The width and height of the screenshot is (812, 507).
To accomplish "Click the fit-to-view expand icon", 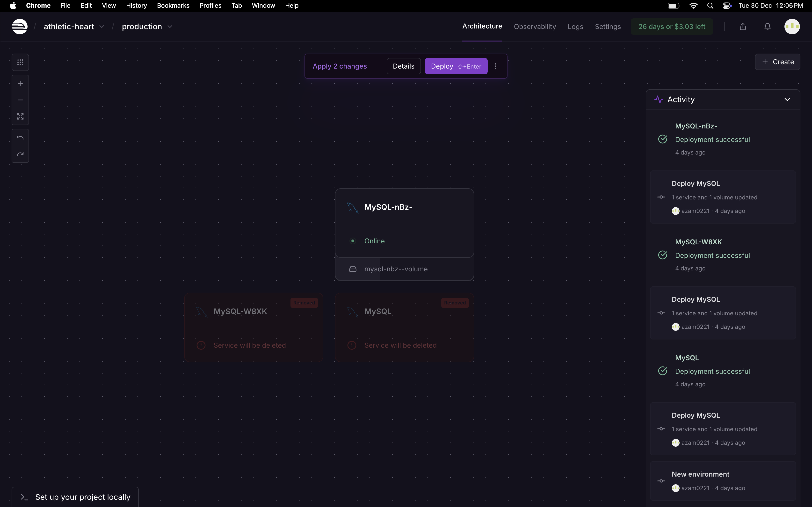I will [20, 116].
